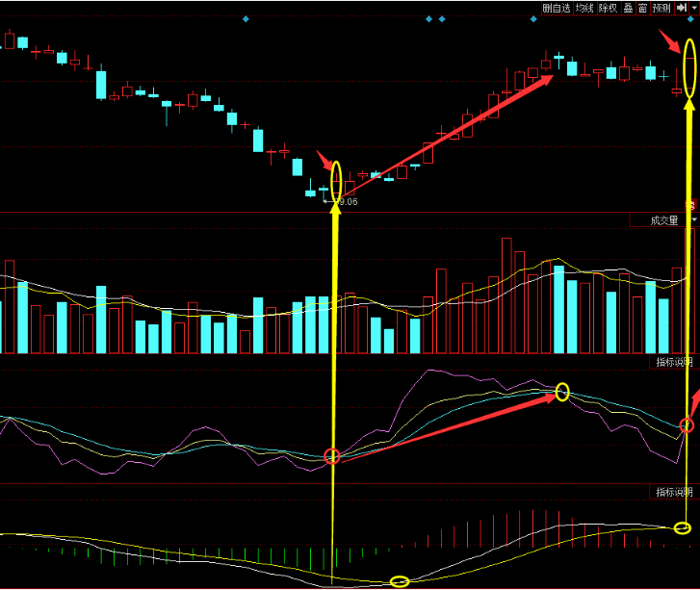Toggle 除权 ex-rights adjustment
This screenshot has height=590, width=700.
[609, 8]
